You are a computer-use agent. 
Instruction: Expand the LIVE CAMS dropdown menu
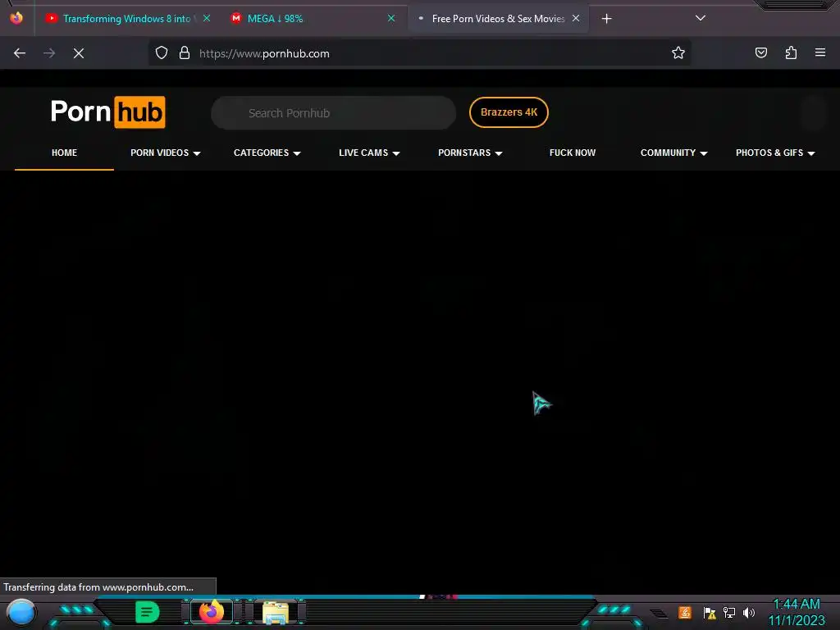click(x=369, y=153)
